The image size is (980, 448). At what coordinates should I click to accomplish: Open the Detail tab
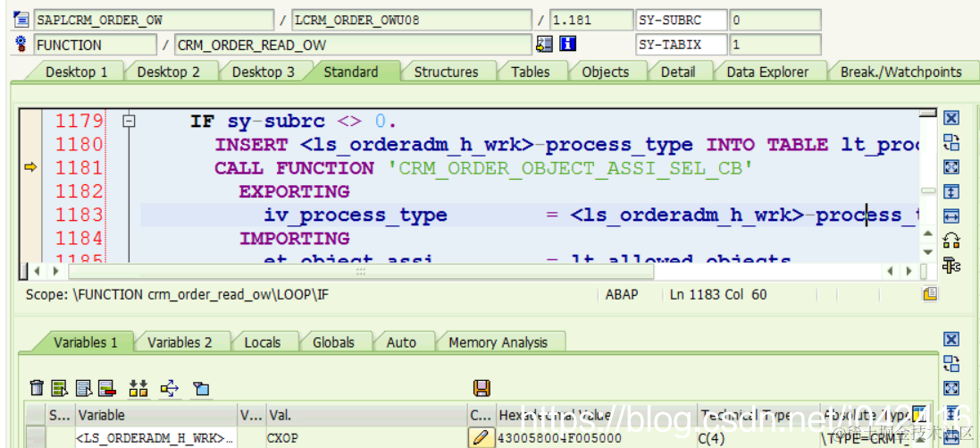pos(678,72)
